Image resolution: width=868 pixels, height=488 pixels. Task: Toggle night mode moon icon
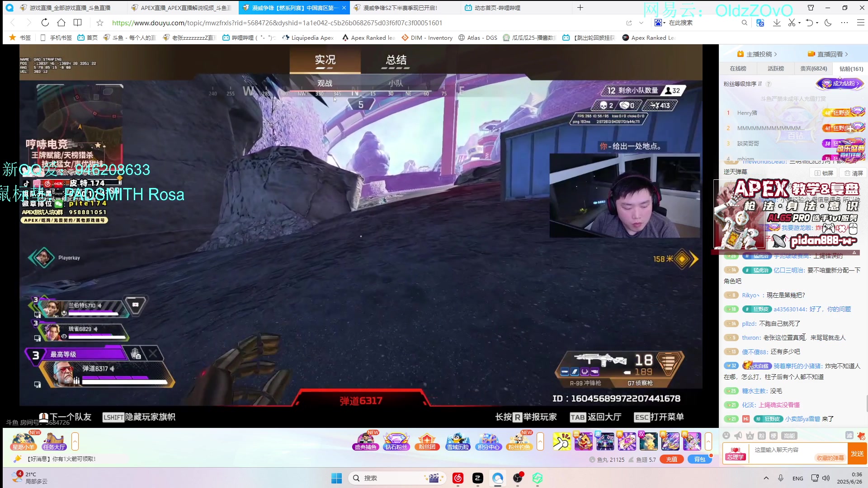[x=828, y=23]
